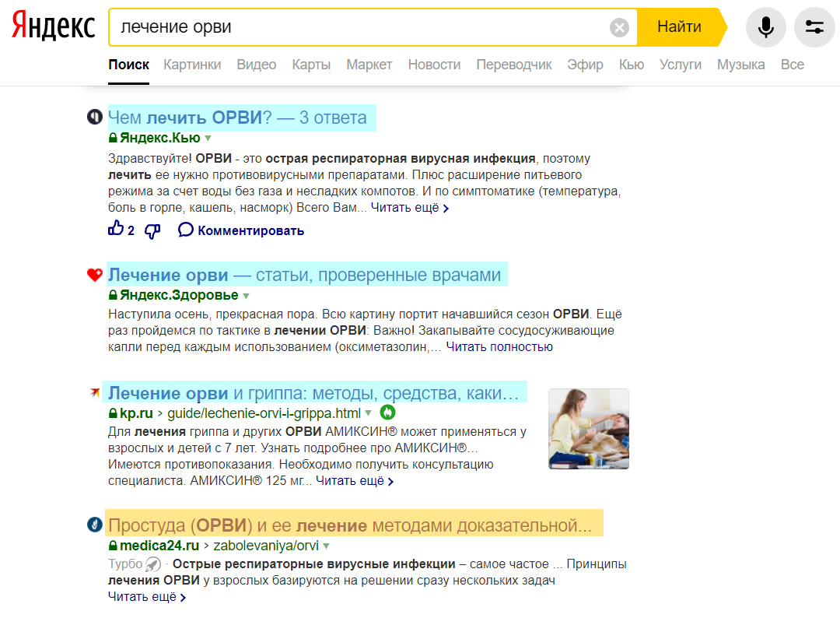Click the lock icon next to Яндекс.Здоровье

[113, 295]
